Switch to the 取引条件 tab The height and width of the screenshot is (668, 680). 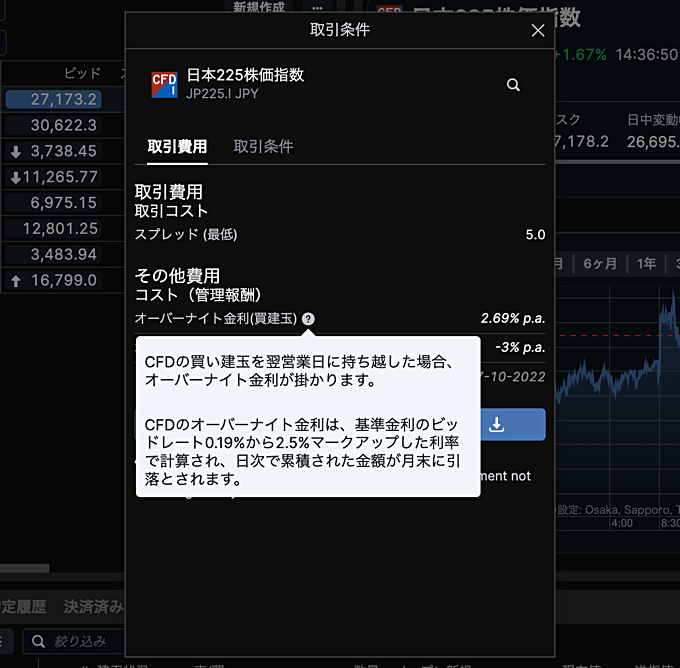point(263,147)
